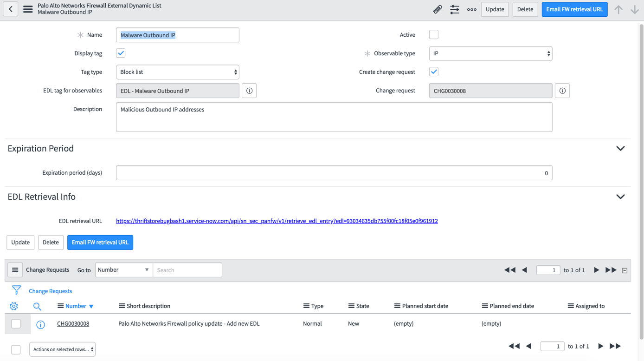The image size is (644, 361).
Task: Open Change Requests list menu icon
Action: 15,270
